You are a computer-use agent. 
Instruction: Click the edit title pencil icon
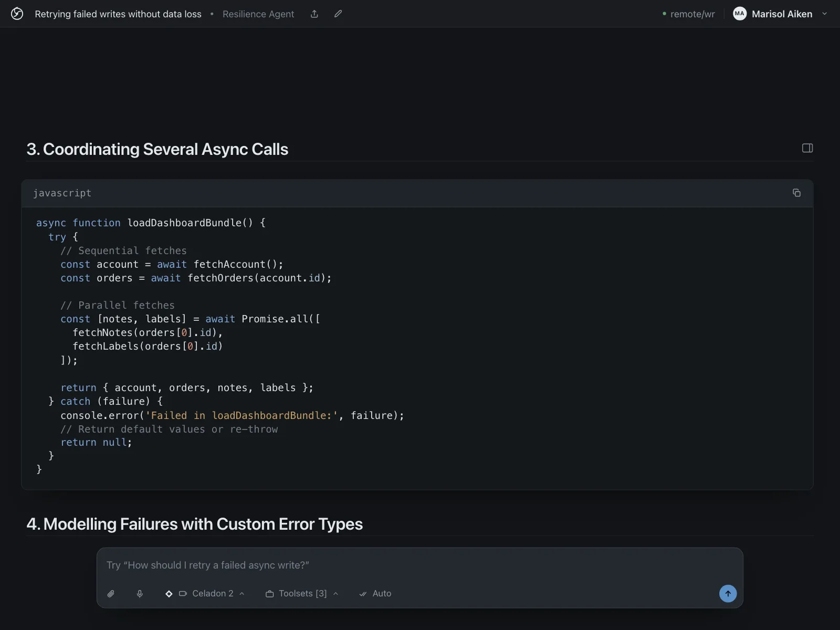pyautogui.click(x=338, y=14)
